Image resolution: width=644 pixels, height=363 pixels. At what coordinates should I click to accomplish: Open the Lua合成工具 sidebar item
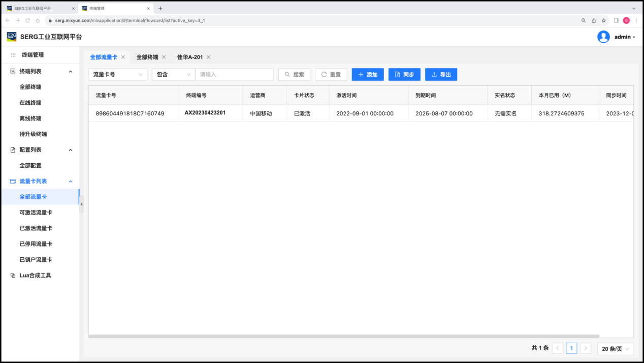35,276
